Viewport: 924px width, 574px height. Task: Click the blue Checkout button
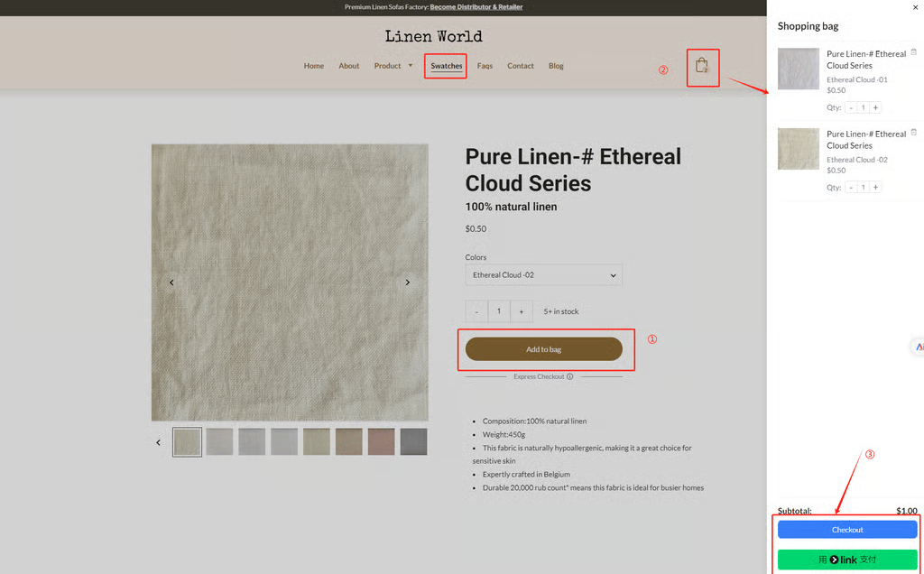pos(847,530)
